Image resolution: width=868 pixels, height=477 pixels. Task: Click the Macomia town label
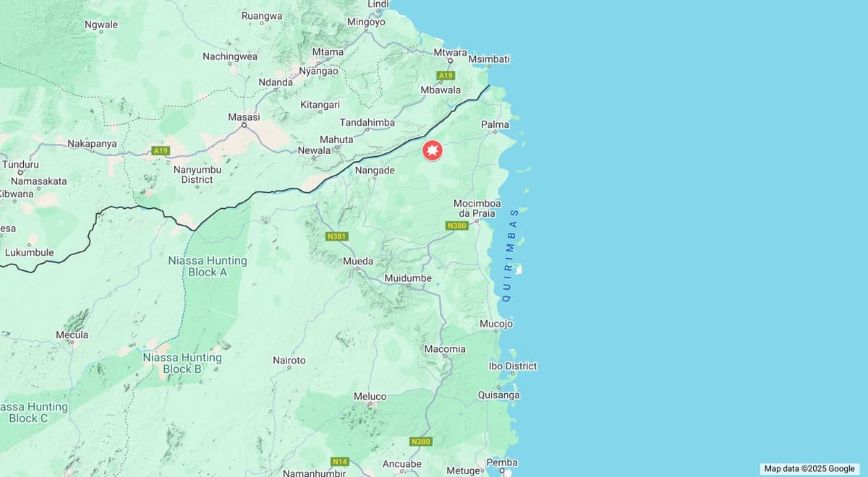[x=445, y=348]
